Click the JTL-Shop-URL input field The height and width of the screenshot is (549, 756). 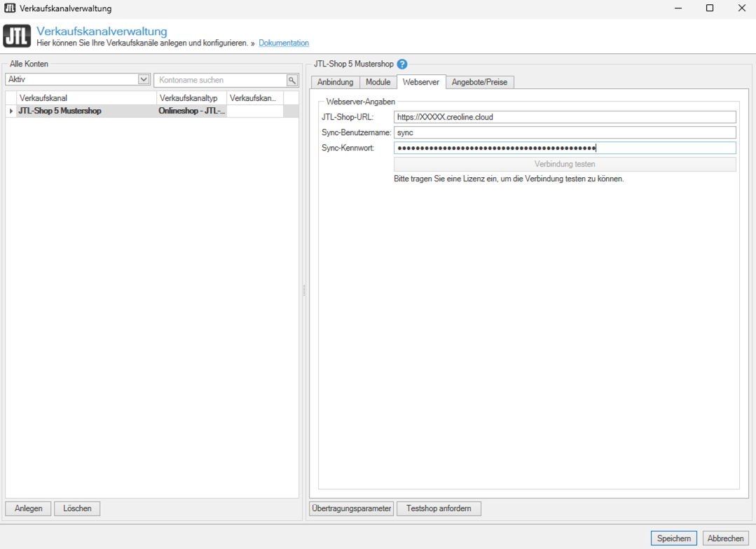565,117
